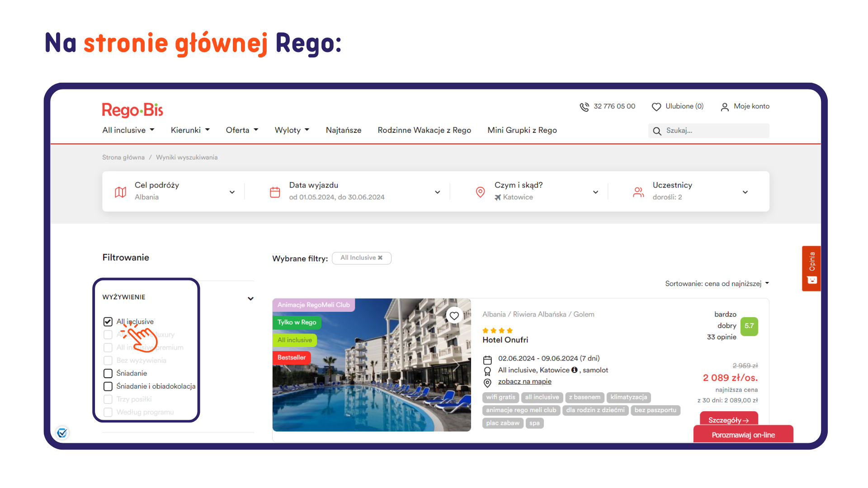The width and height of the screenshot is (868, 488).
Task: Open the Sortowanie: cena od najniższej dropdown
Action: coord(717,284)
